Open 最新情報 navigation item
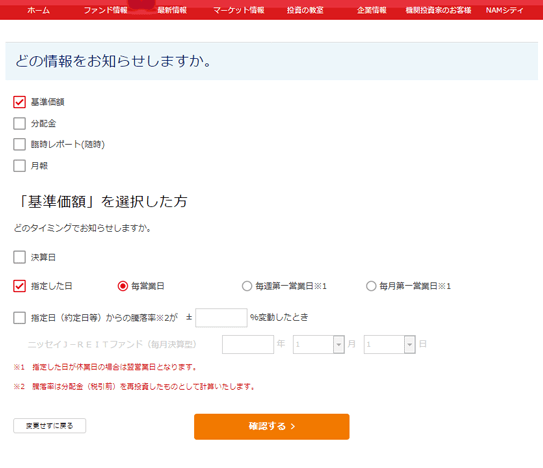The height and width of the screenshot is (468, 543). 172,10
